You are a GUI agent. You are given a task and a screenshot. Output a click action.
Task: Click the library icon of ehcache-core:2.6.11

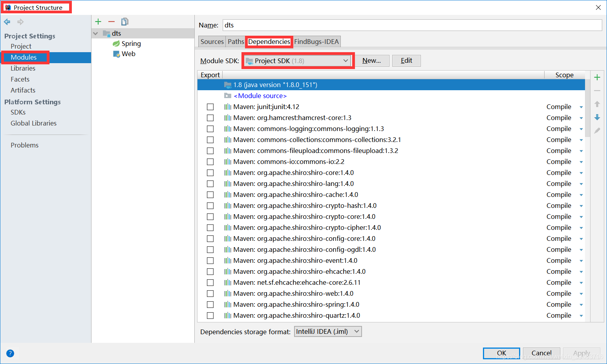click(x=228, y=282)
